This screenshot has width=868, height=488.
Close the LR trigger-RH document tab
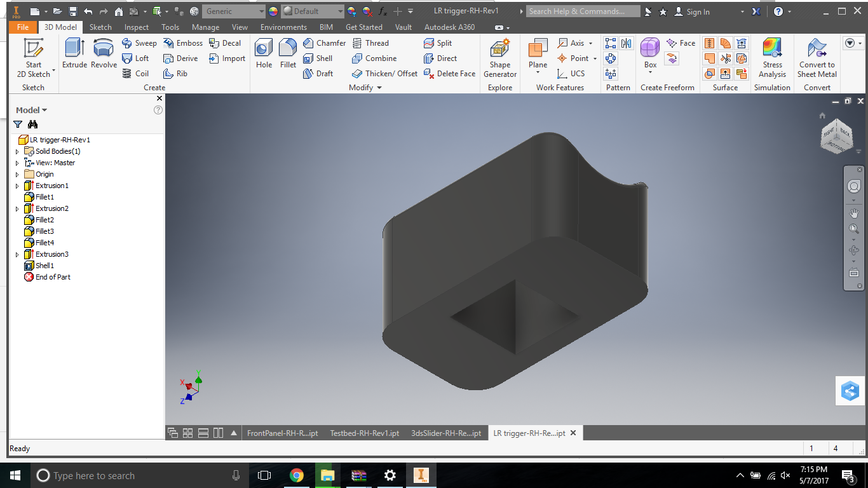(573, 433)
